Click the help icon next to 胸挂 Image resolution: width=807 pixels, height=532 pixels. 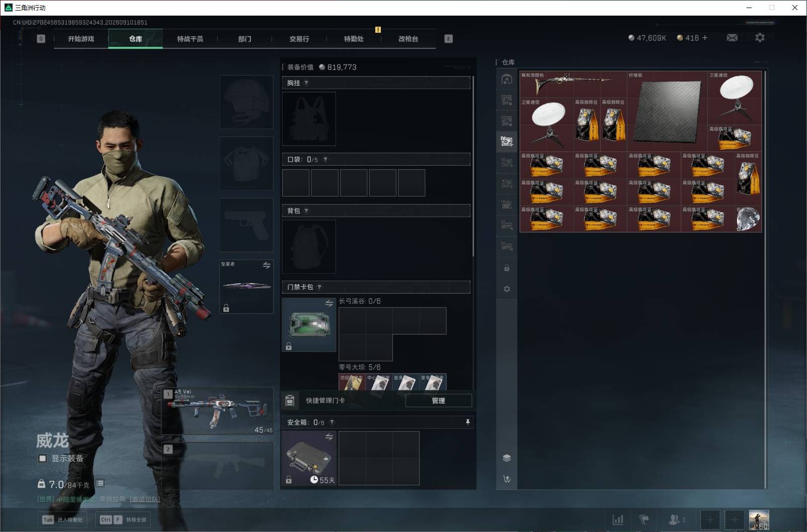[x=306, y=83]
